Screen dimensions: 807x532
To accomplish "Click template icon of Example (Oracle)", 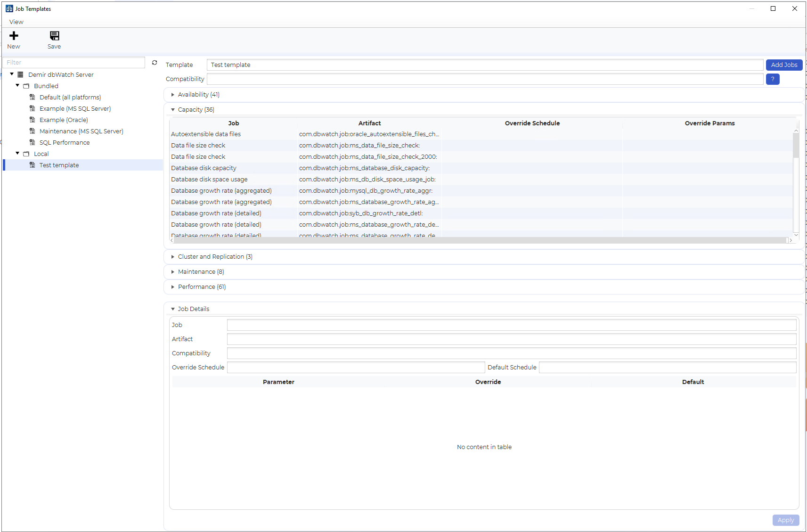I will (33, 120).
